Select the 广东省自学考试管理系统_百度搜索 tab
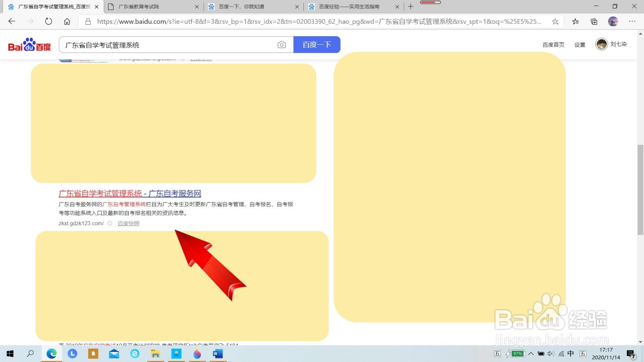644x362 pixels. pos(52,7)
